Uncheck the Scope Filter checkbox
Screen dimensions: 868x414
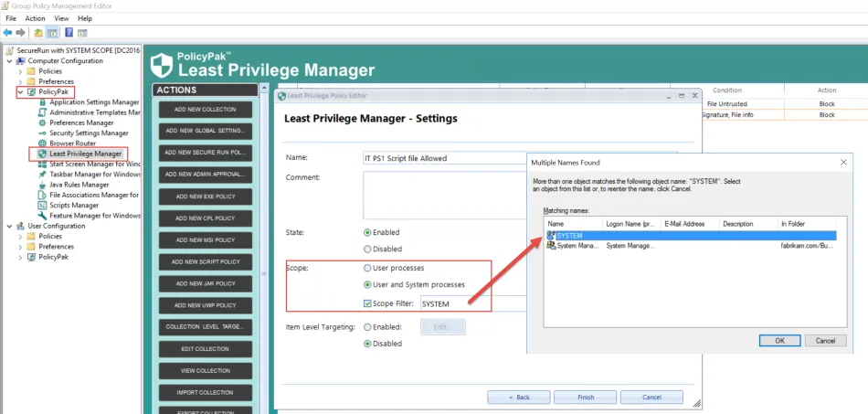point(368,303)
